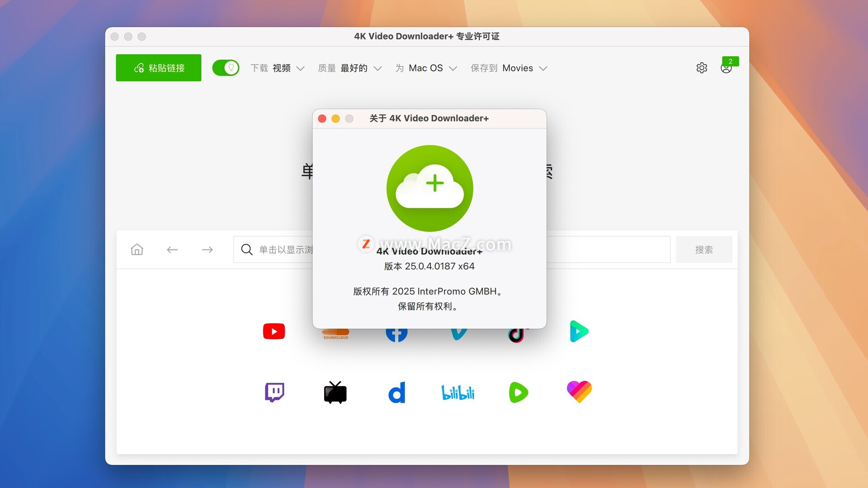
Task: Open the Dailymotion site shortcut
Action: click(397, 392)
